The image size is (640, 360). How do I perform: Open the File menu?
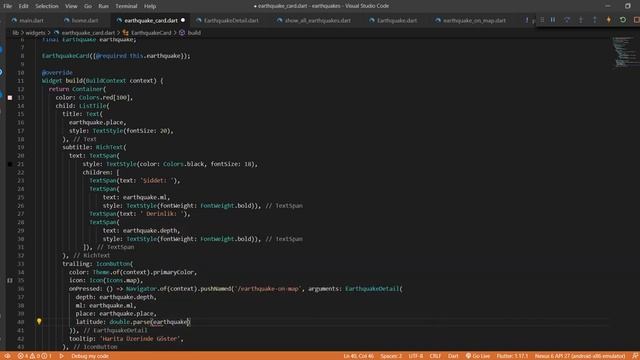pos(8,6)
